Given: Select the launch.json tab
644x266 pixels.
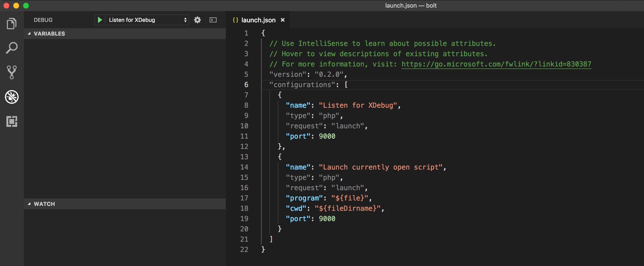Looking at the screenshot, I should (258, 20).
